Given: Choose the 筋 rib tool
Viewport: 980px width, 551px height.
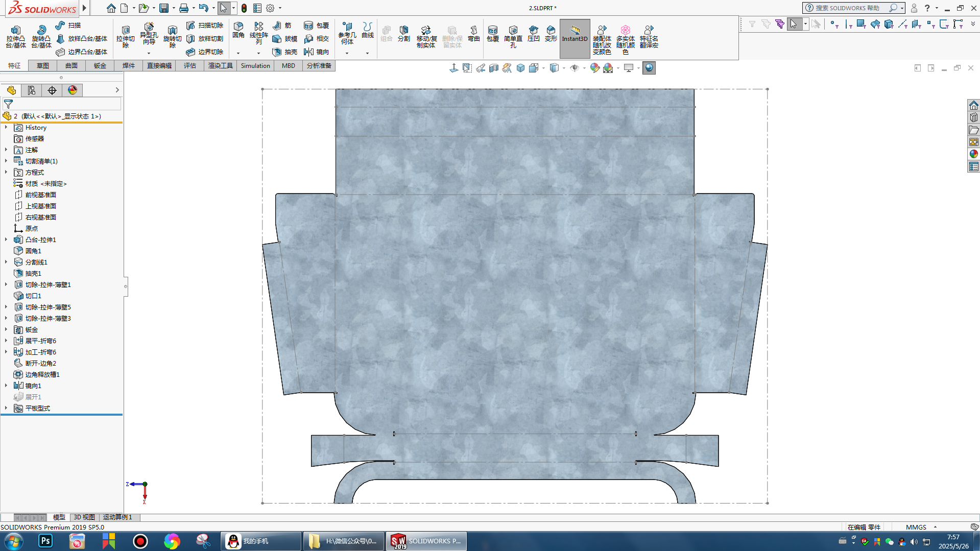Looking at the screenshot, I should point(282,25).
